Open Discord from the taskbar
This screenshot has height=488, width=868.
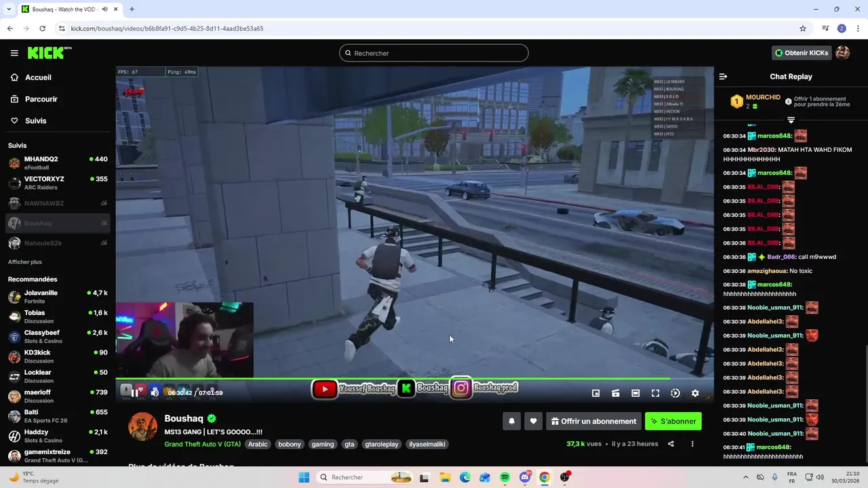[x=525, y=477]
